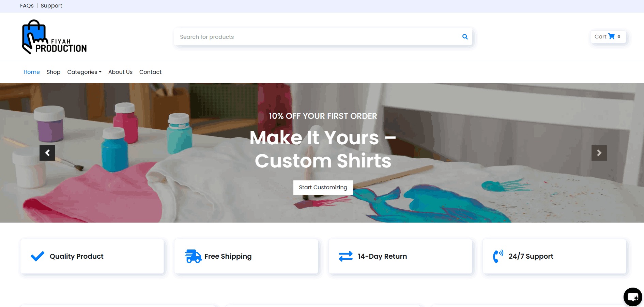The width and height of the screenshot is (644, 307).
Task: Navigate to About Us page
Action: click(120, 72)
